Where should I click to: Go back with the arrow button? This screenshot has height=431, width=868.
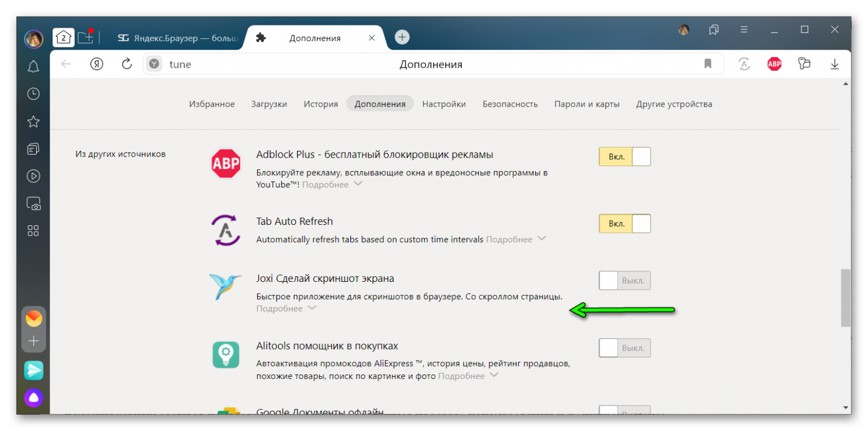[66, 64]
